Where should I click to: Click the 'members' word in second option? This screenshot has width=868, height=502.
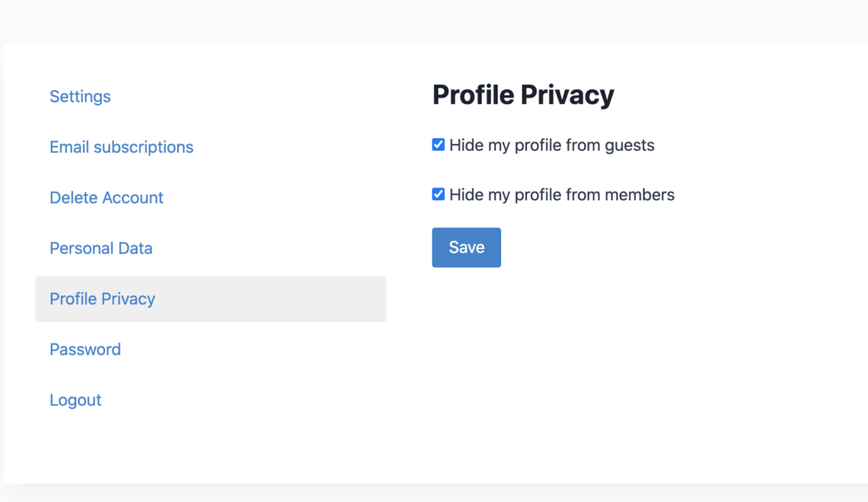(x=639, y=195)
